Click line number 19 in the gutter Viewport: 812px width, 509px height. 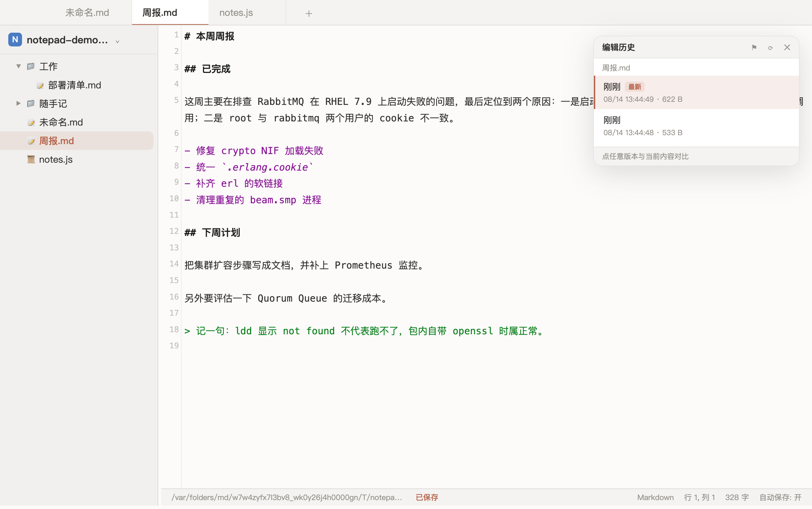point(174,346)
